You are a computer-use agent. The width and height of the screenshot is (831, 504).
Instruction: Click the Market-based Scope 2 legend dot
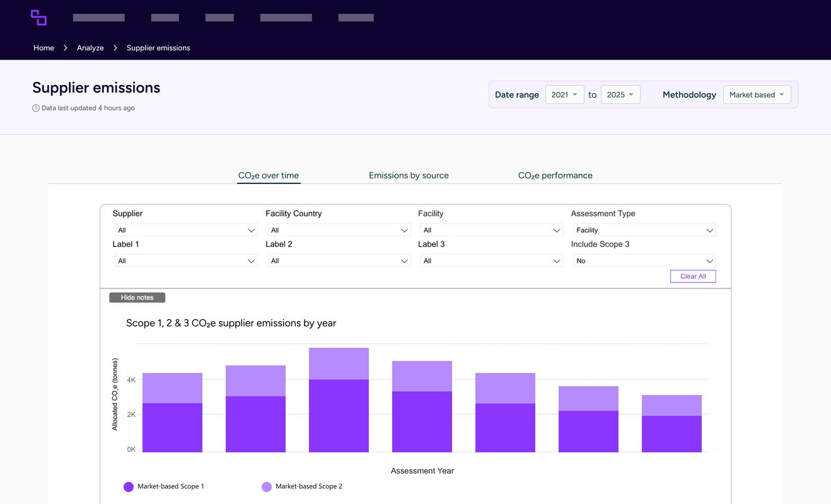tap(267, 487)
